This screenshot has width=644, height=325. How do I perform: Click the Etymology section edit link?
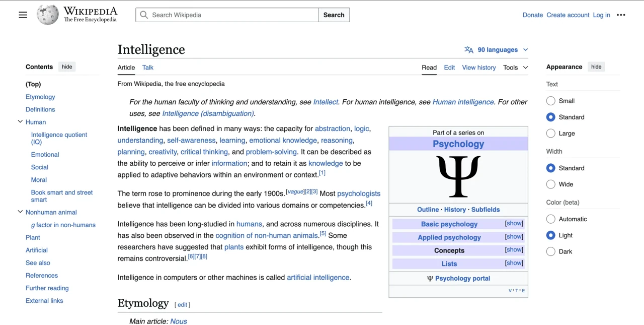pyautogui.click(x=182, y=305)
